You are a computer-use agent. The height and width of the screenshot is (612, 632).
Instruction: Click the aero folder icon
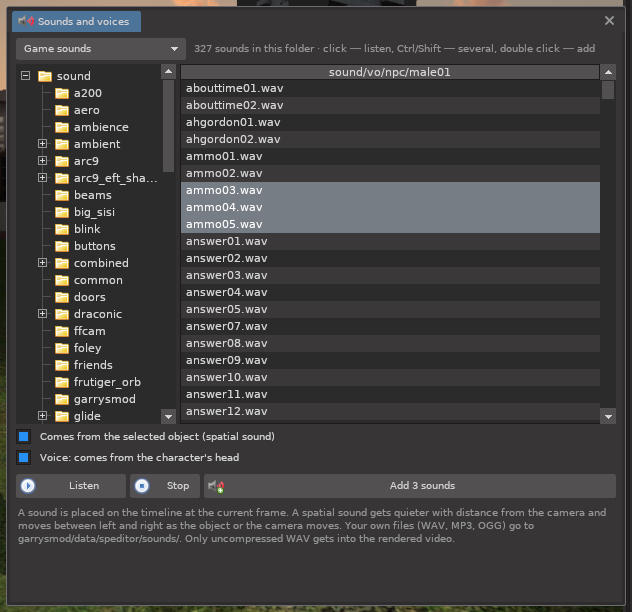(x=62, y=110)
